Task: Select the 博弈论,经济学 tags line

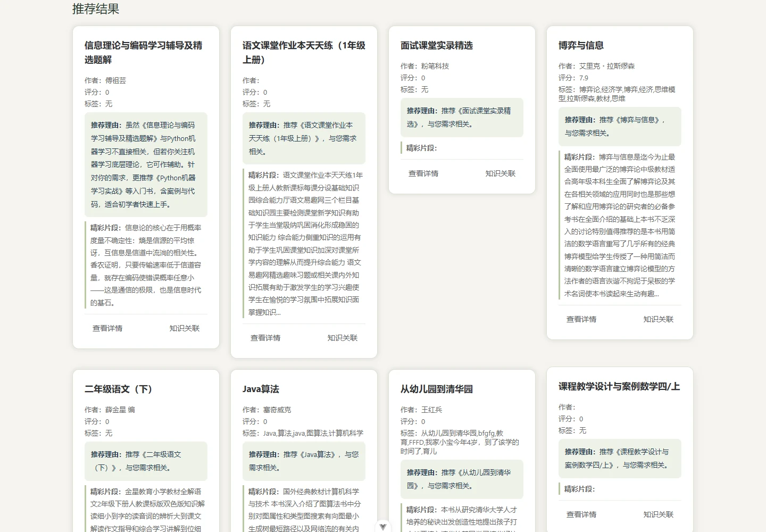Action: [x=617, y=94]
